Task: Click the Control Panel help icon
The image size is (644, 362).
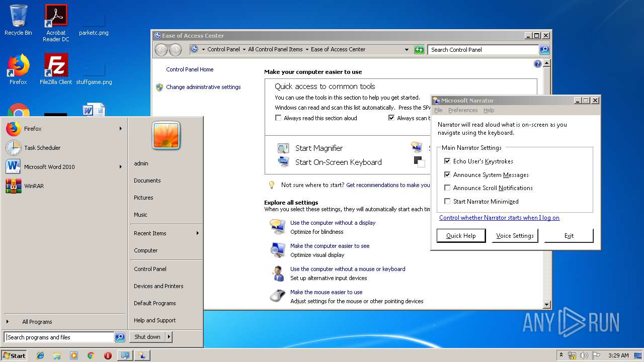Action: (x=537, y=64)
